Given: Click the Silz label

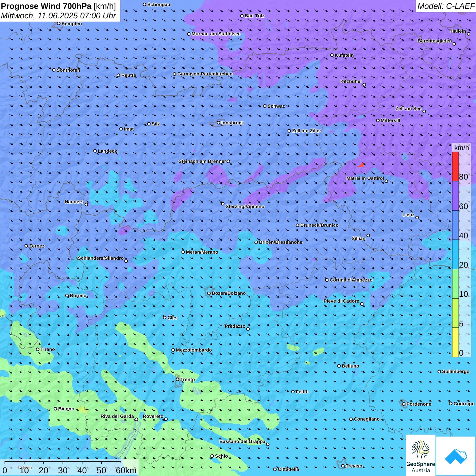Looking at the screenshot, I should pyautogui.click(x=156, y=124).
